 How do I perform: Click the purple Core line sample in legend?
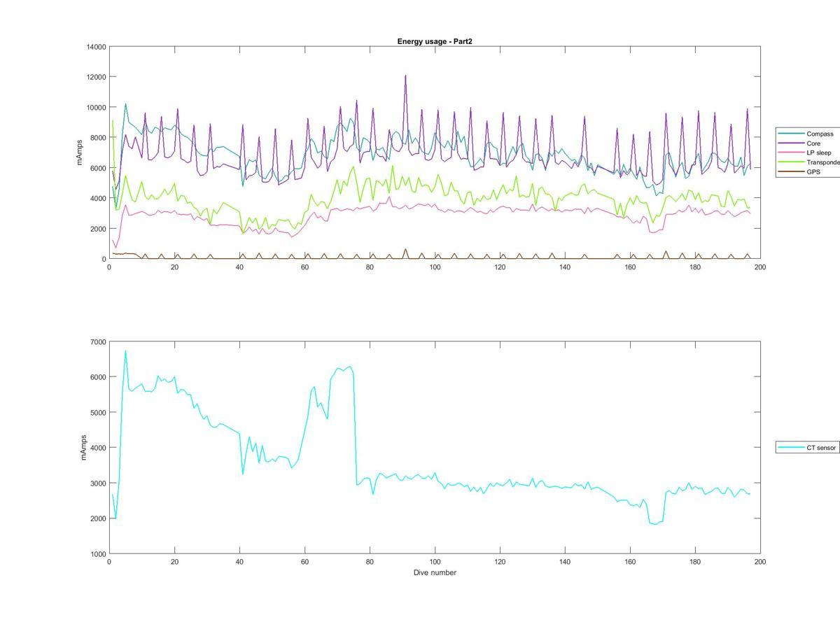pyautogui.click(x=792, y=143)
